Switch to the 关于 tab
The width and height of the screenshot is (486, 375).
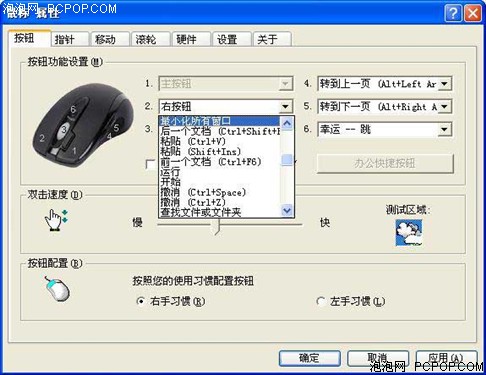tap(273, 39)
